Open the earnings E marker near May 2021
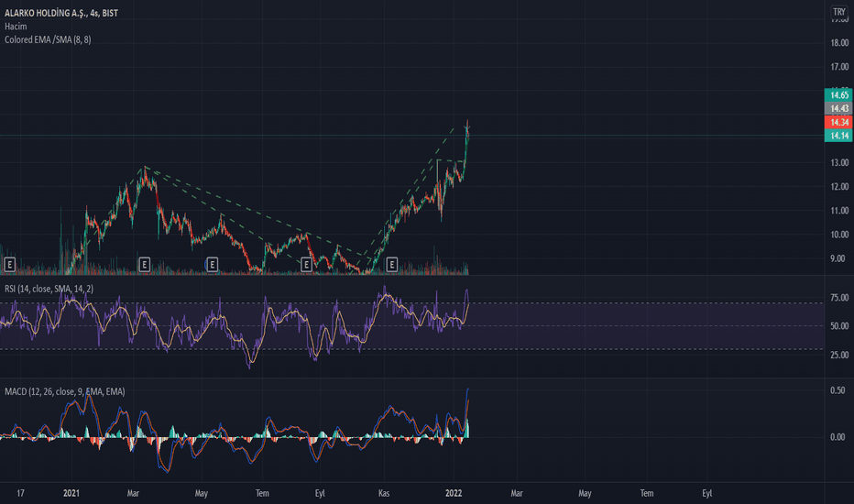The height and width of the screenshot is (504, 854). [212, 265]
